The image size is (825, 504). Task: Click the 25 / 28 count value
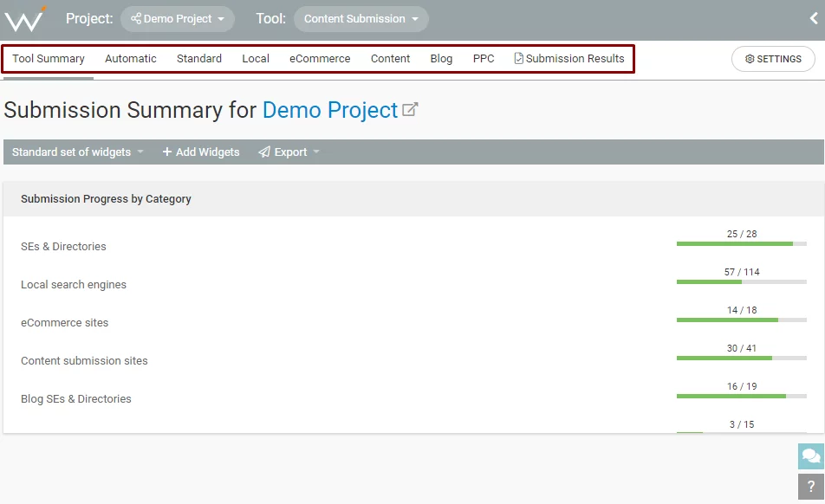click(742, 234)
